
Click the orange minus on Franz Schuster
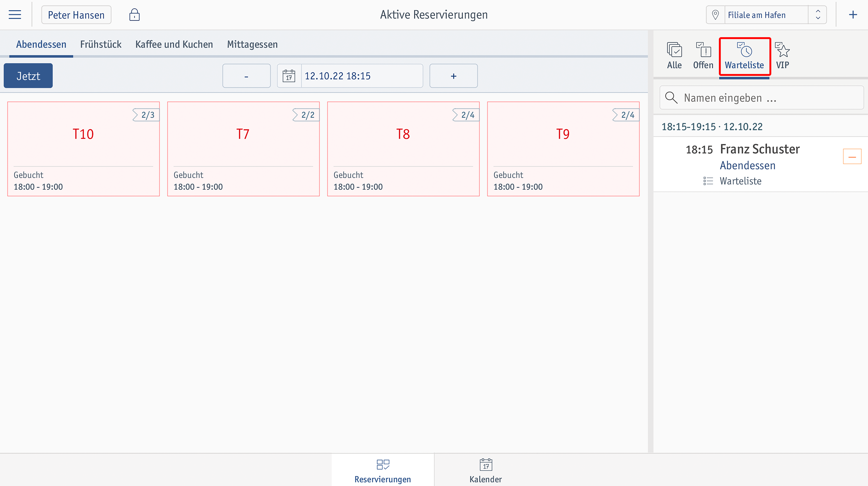coord(852,157)
